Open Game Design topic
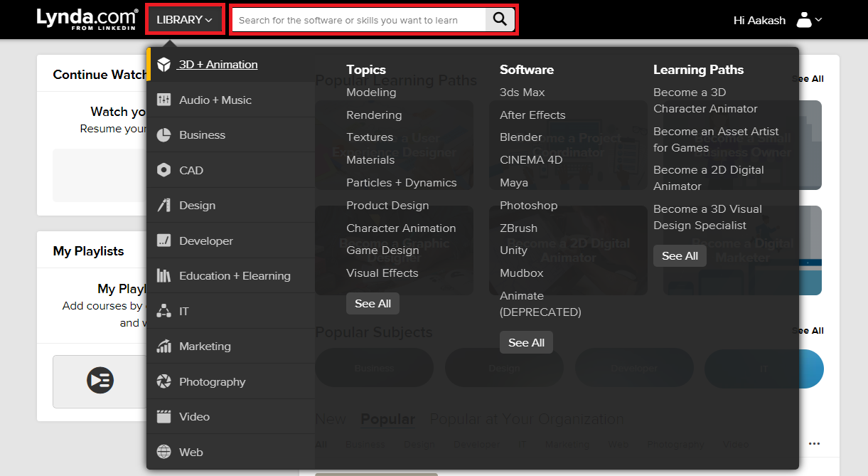 [382, 250]
